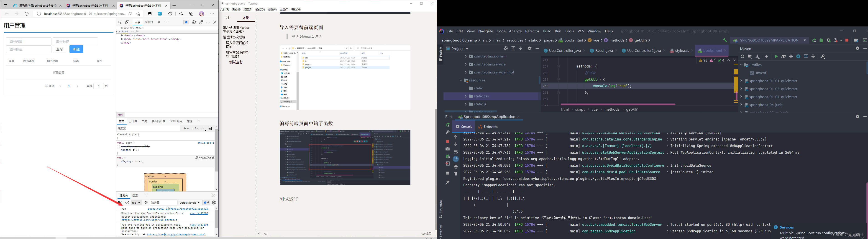The width and height of the screenshot is (868, 239).
Task: Open Edge Favorites star-list icon
Action: tap(181, 14)
